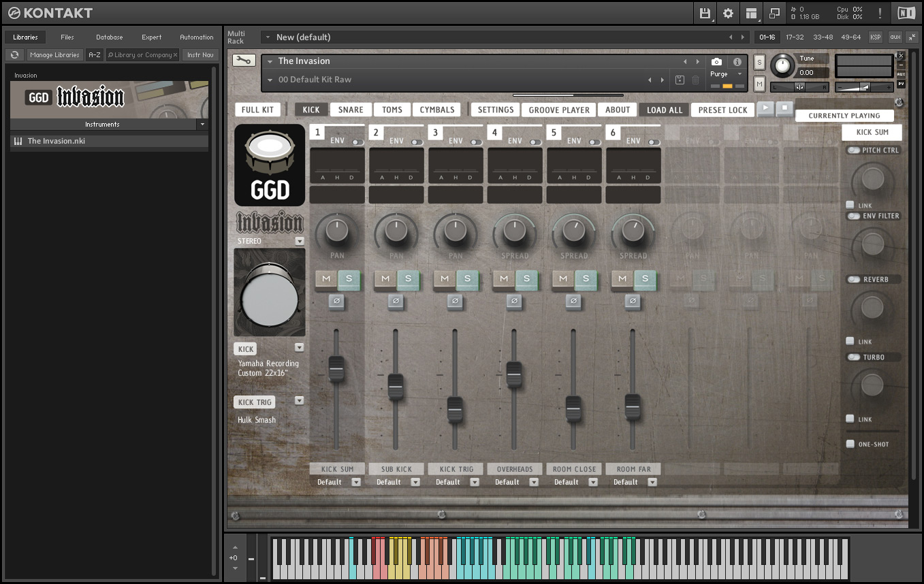The image size is (924, 584).
Task: Click the LOAD ALL button
Action: [665, 110]
